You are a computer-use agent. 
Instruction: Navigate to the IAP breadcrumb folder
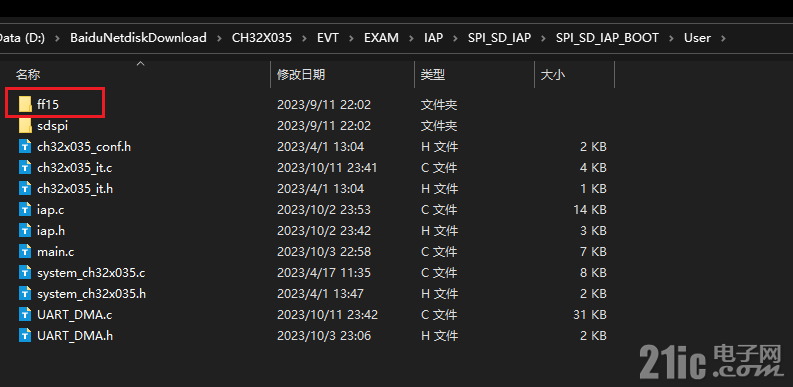[x=431, y=38]
